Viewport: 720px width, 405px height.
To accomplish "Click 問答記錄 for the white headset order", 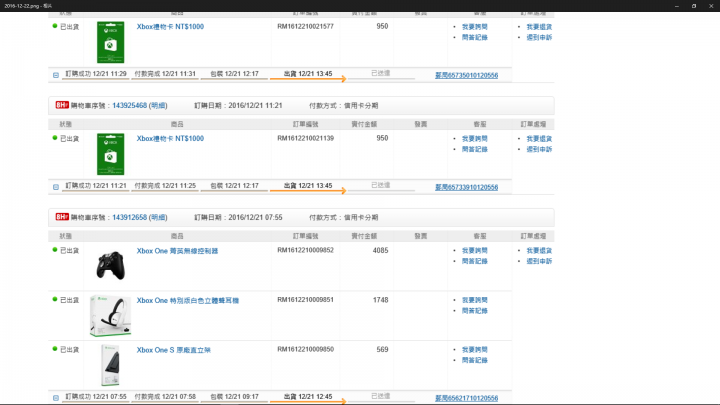I will click(475, 310).
